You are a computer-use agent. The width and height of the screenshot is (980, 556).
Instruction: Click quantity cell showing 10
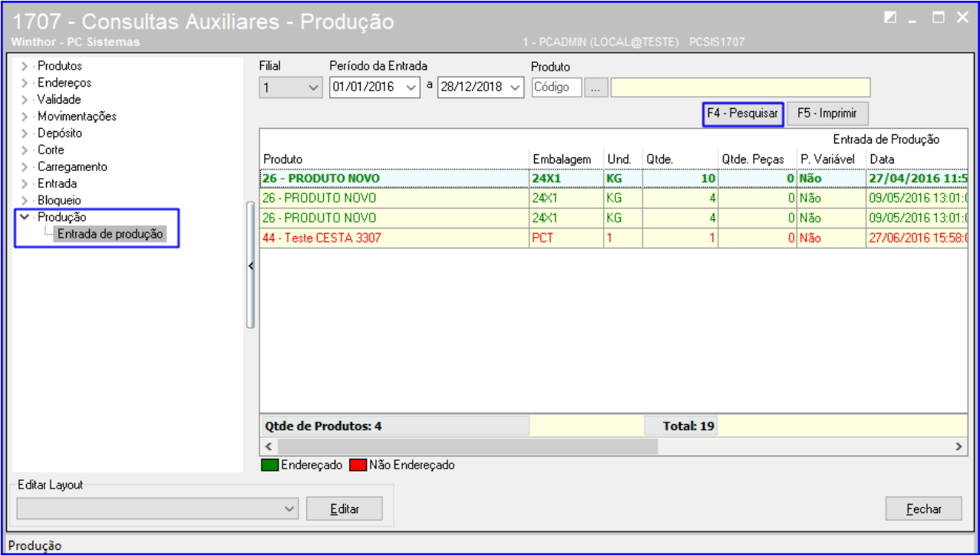click(681, 178)
